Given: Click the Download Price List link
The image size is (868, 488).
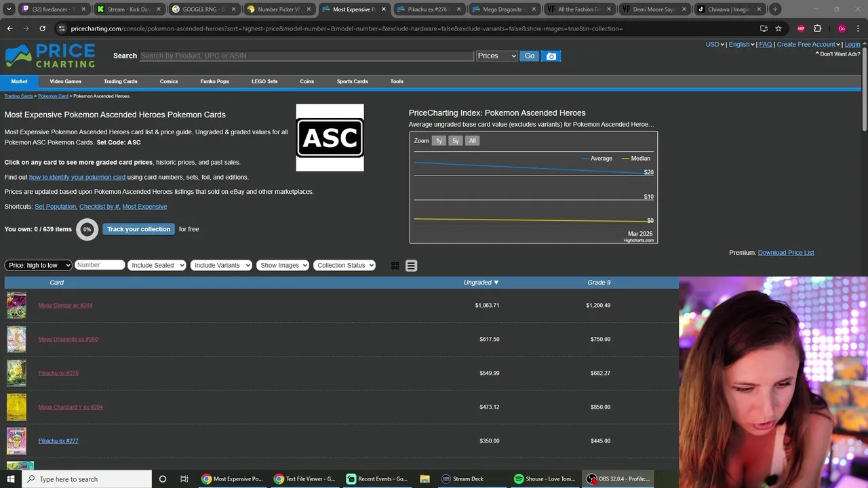Looking at the screenshot, I should click(786, 253).
